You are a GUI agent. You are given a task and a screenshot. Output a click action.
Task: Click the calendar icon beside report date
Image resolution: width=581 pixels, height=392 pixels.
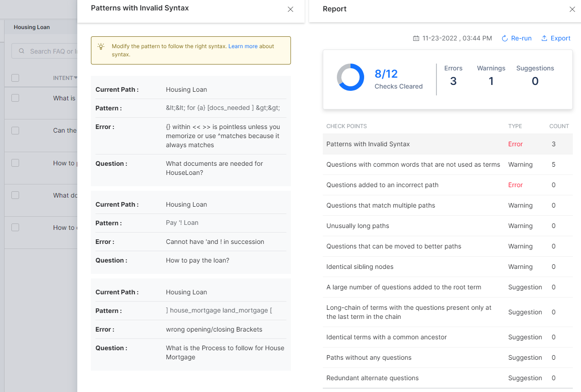[416, 39]
